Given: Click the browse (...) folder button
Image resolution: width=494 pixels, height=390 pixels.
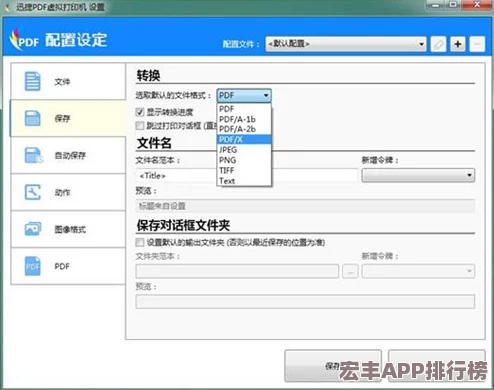Looking at the screenshot, I should (x=350, y=271).
